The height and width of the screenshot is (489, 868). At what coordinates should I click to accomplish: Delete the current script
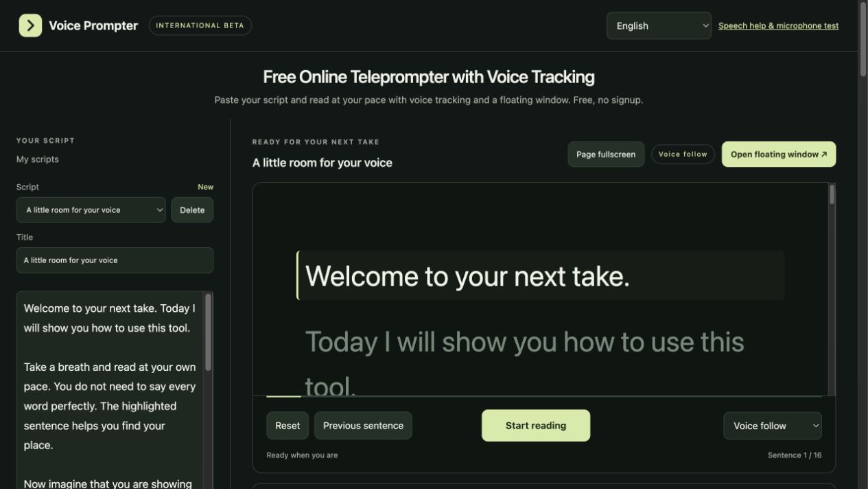[192, 210]
